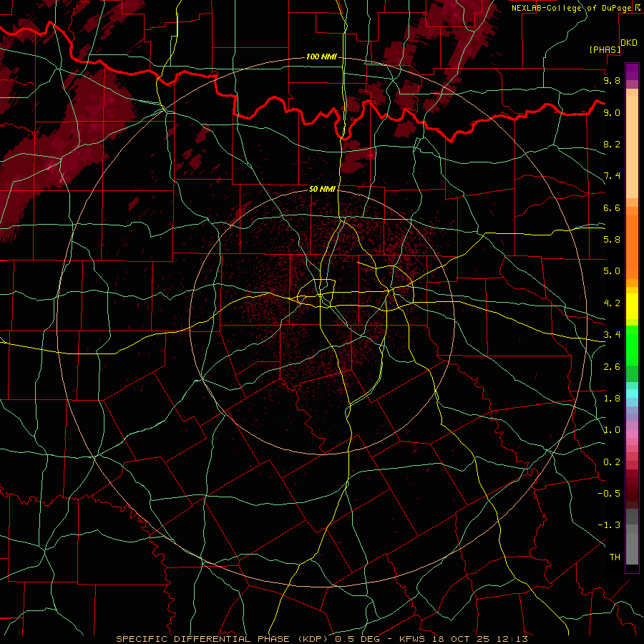Pick the purple segment atop the color bar
The height and width of the screenshot is (644, 644).
pos(632,72)
